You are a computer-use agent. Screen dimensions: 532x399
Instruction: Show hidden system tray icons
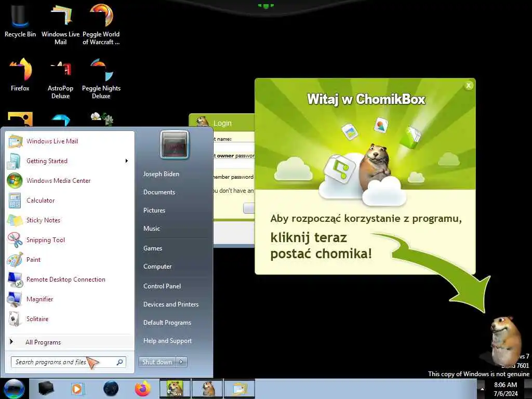(x=482, y=389)
